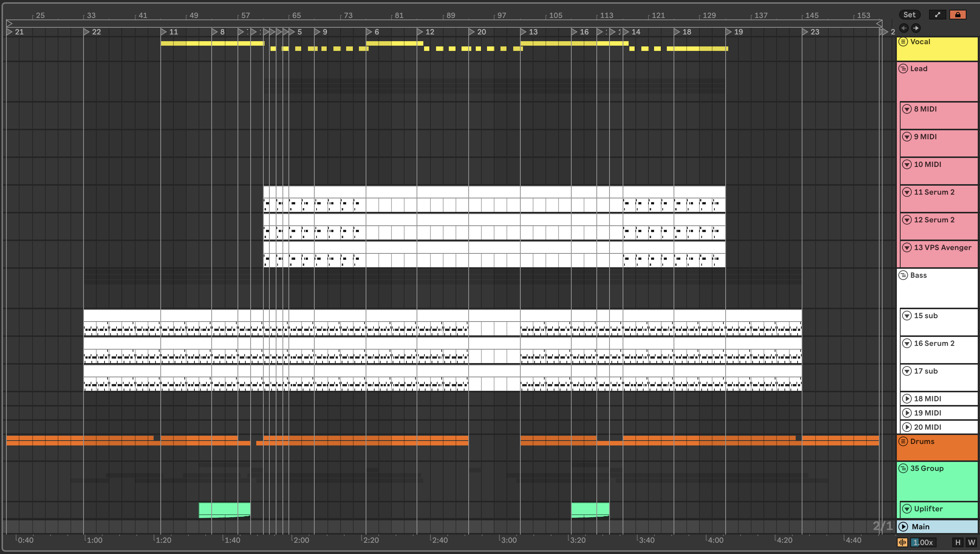Select the 13 VPS Avenger track header
Image resolution: width=980 pixels, height=554 pixels.
tap(942, 248)
